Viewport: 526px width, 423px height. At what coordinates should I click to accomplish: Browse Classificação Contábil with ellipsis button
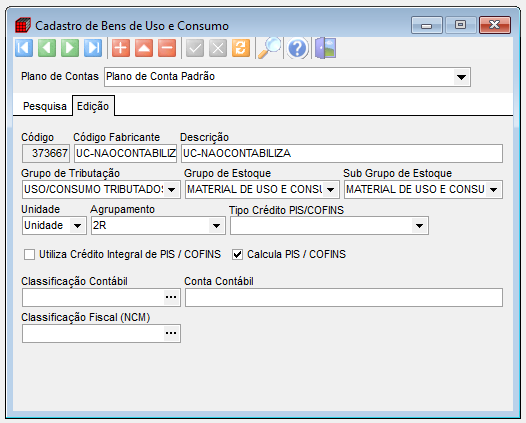[171, 297]
